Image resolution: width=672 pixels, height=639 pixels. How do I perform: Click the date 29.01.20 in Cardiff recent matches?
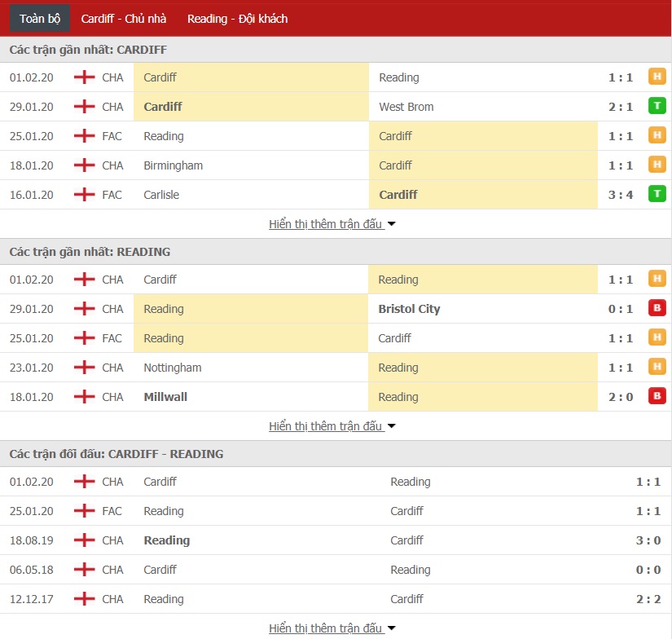(x=31, y=107)
